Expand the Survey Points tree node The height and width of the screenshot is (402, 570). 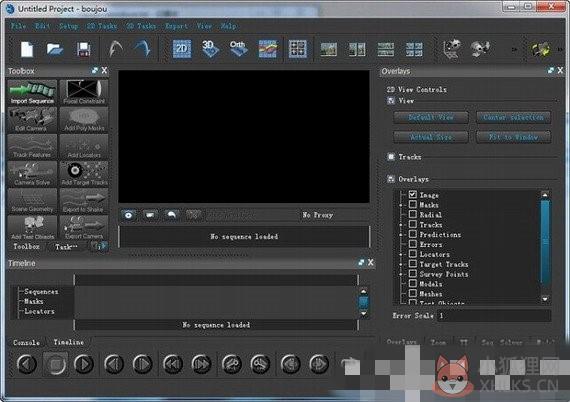[401, 274]
